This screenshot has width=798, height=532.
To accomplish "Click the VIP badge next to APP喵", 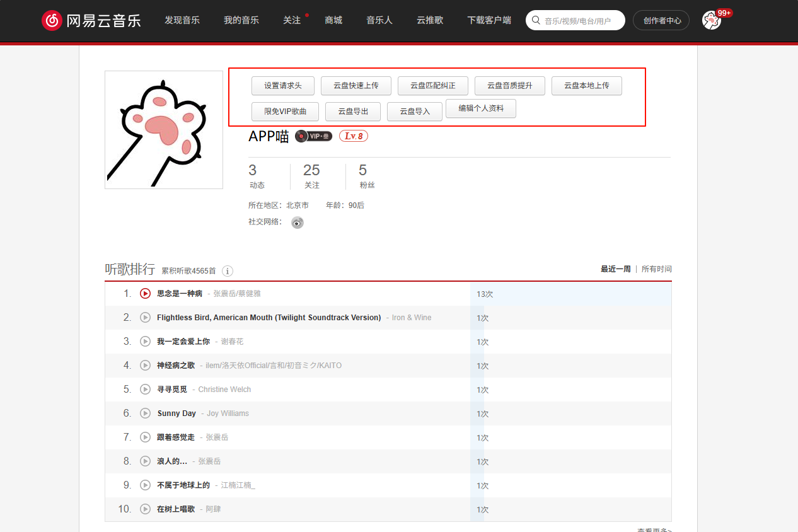I will click(313, 136).
